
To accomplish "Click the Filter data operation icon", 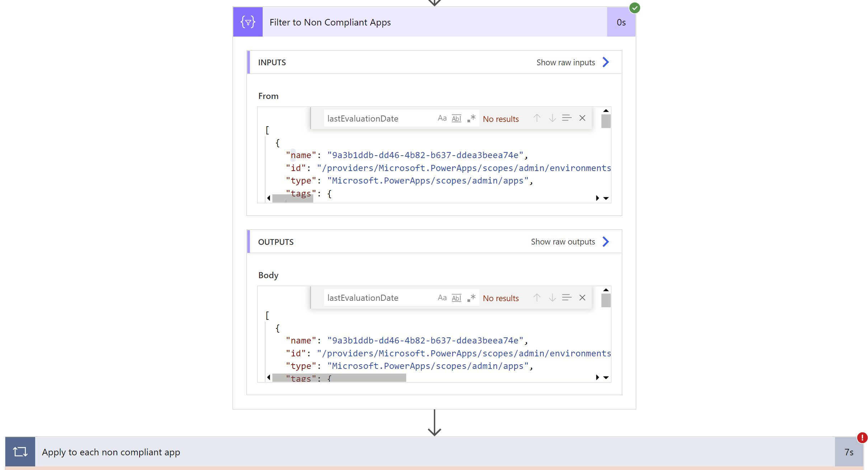I will coord(248,22).
